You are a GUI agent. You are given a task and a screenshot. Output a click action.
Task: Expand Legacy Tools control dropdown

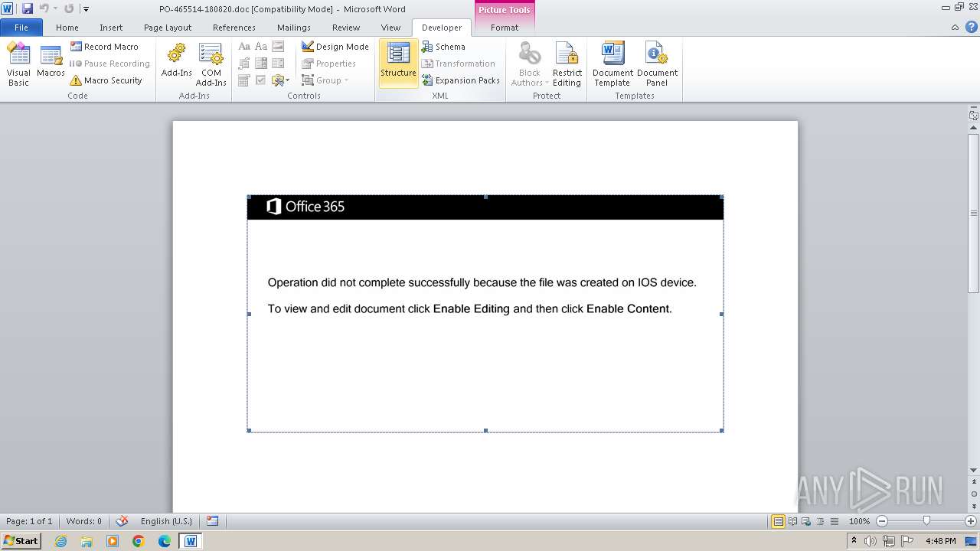[x=279, y=80]
